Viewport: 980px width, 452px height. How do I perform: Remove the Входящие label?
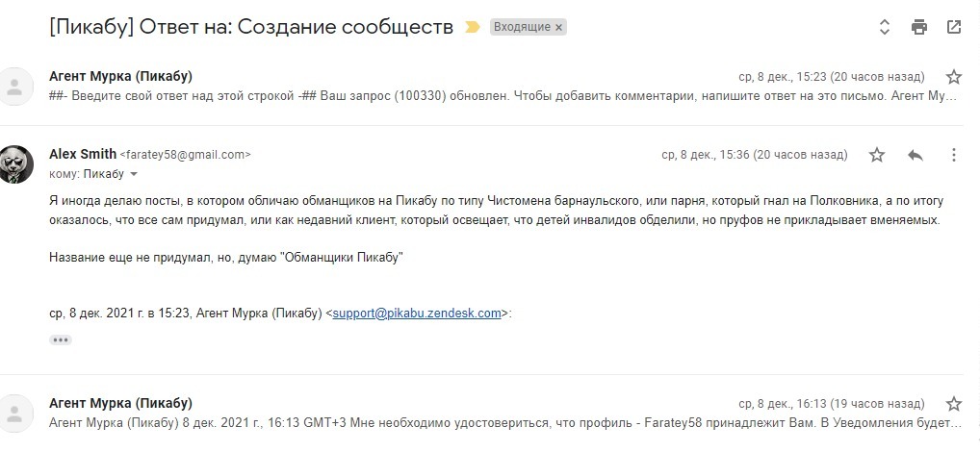coord(558,27)
